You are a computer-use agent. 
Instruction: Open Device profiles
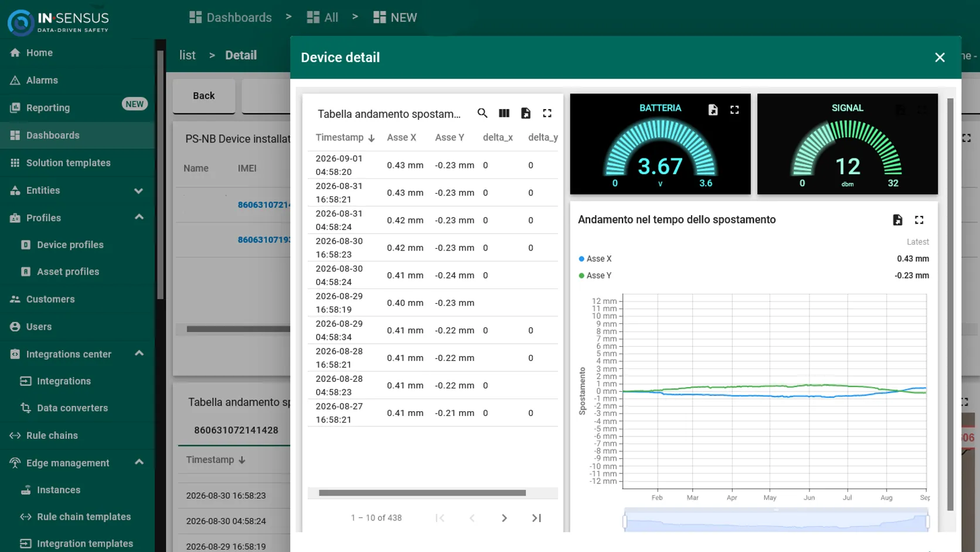[x=77, y=245]
